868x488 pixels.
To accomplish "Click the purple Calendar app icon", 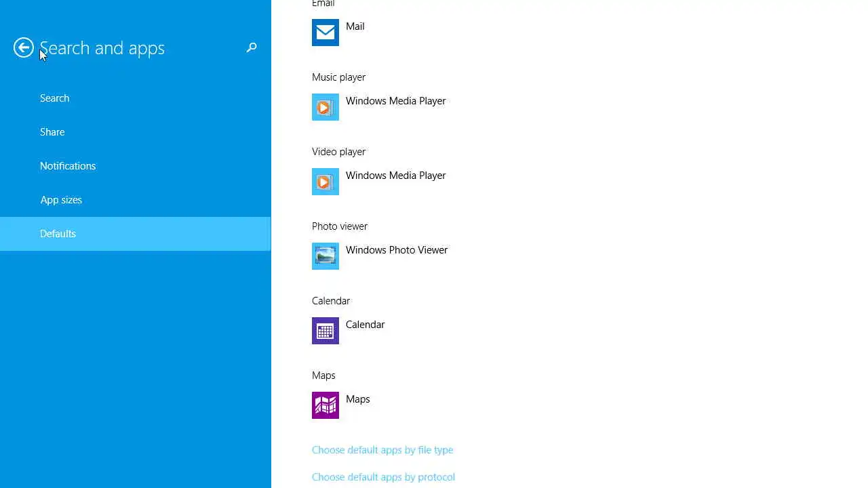I will pyautogui.click(x=325, y=331).
